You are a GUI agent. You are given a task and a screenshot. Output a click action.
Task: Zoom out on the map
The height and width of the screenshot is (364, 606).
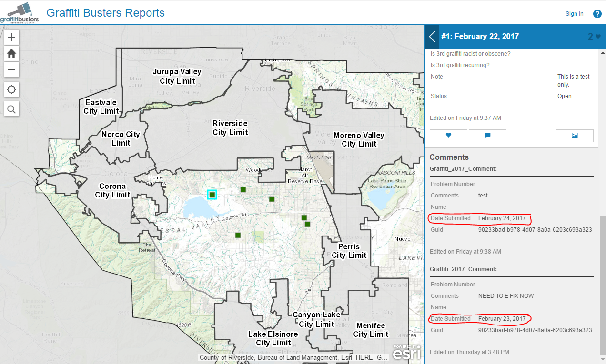coord(11,69)
